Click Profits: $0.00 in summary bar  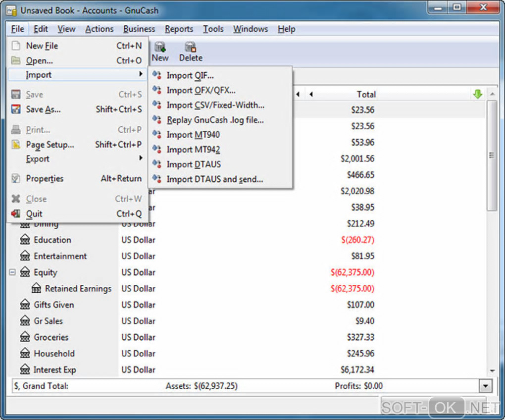click(x=358, y=386)
